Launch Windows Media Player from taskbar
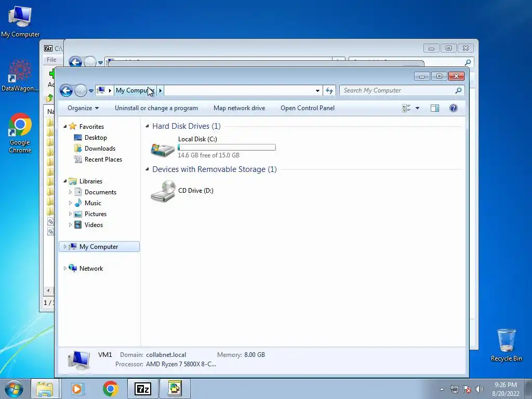 pos(77,389)
